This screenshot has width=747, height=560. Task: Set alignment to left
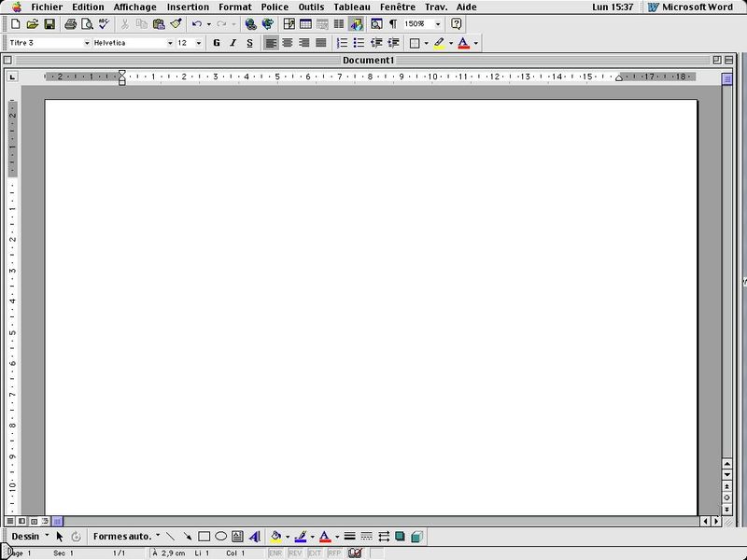point(271,43)
